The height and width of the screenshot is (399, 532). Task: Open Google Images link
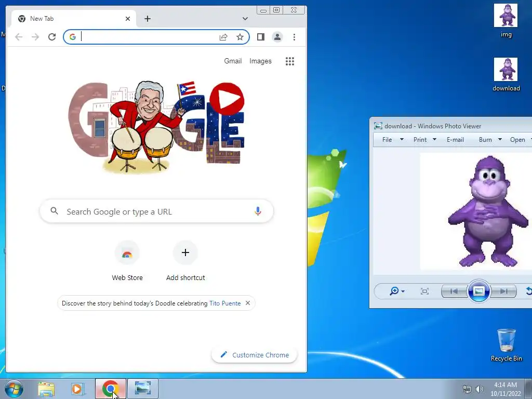260,61
